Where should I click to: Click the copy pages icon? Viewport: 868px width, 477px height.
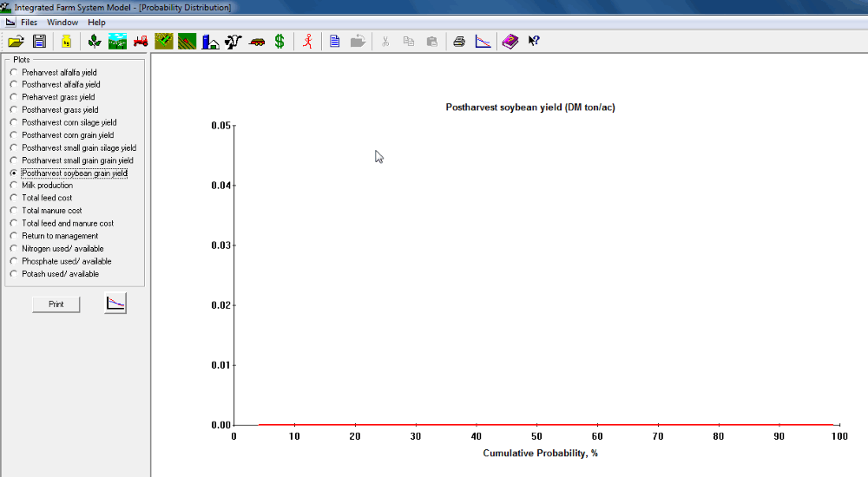(409, 42)
